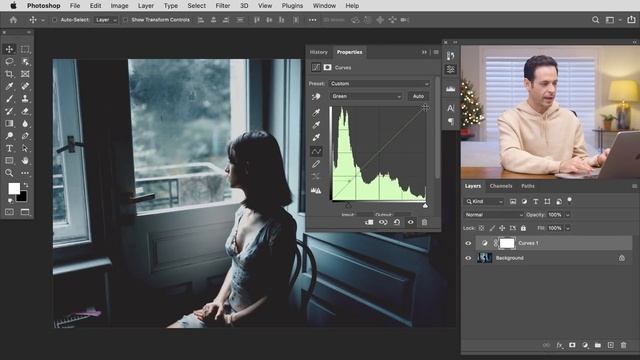Click trash icon in Properties panel
The width and height of the screenshot is (640, 360).
424,222
